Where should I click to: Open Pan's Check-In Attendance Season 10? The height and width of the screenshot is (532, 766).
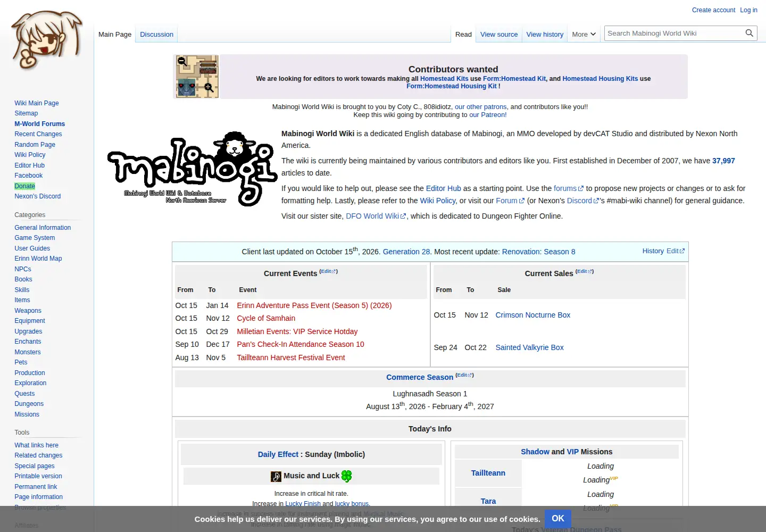coord(301,344)
